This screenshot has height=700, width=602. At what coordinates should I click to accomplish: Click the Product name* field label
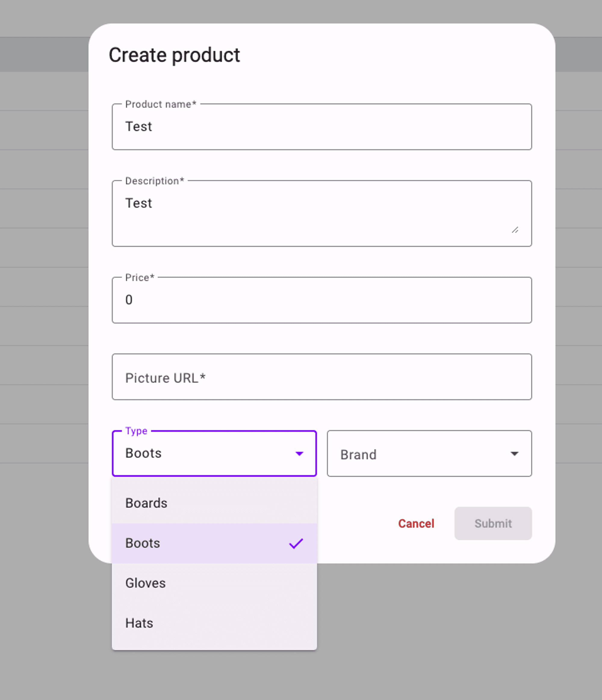click(160, 104)
